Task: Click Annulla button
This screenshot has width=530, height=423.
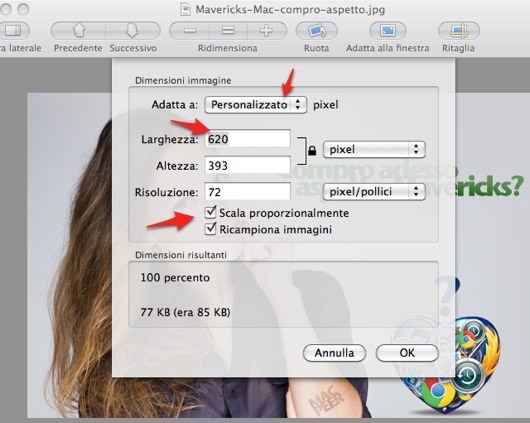Action: point(334,353)
